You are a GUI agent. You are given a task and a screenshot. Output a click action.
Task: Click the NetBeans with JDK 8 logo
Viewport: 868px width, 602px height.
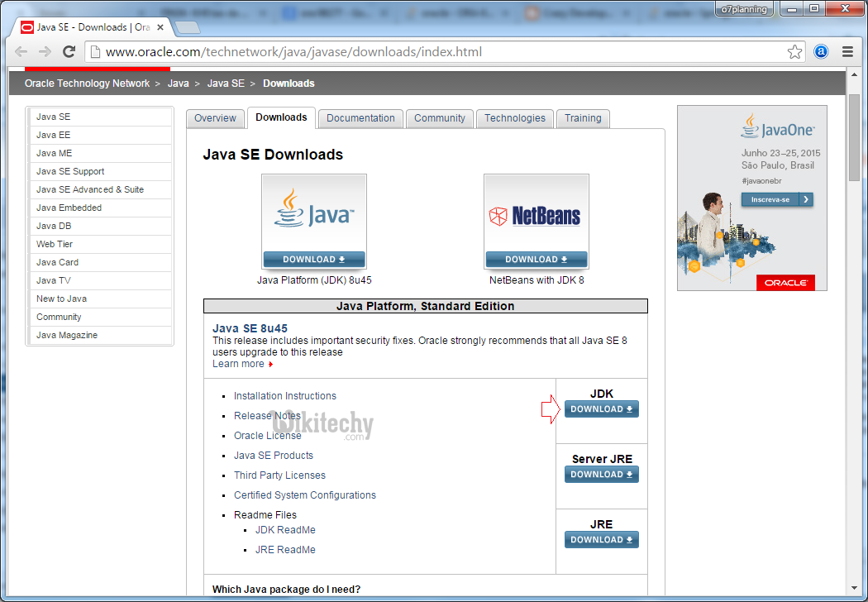(x=536, y=213)
